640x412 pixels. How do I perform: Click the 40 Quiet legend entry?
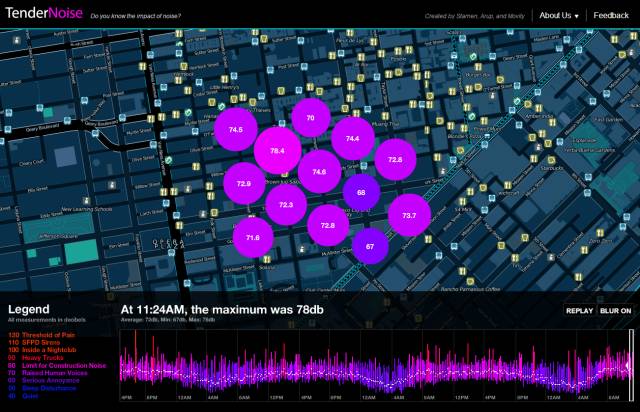coord(23,396)
